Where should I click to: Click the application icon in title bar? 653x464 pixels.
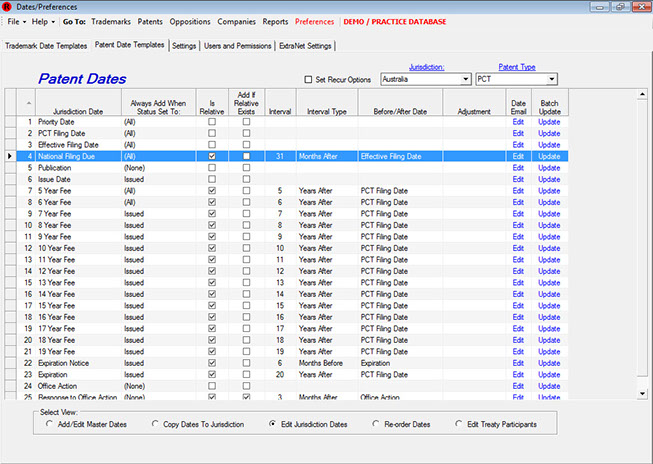pos(8,6)
